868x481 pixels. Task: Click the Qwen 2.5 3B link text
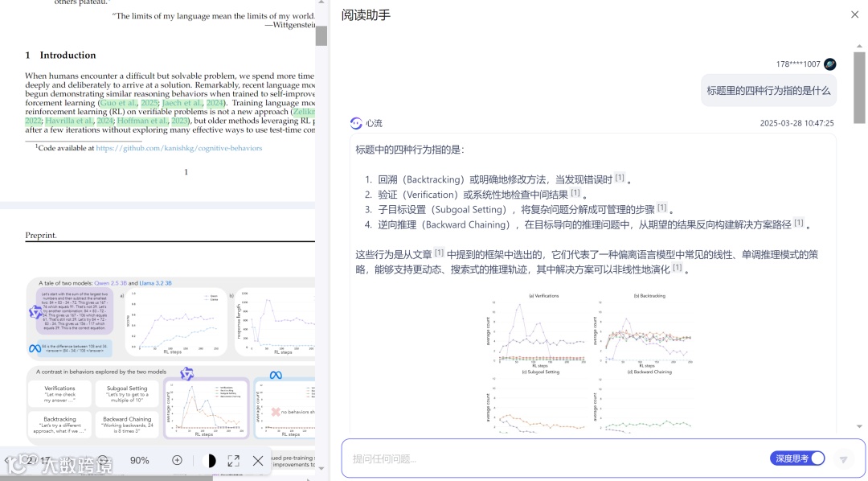coord(110,282)
